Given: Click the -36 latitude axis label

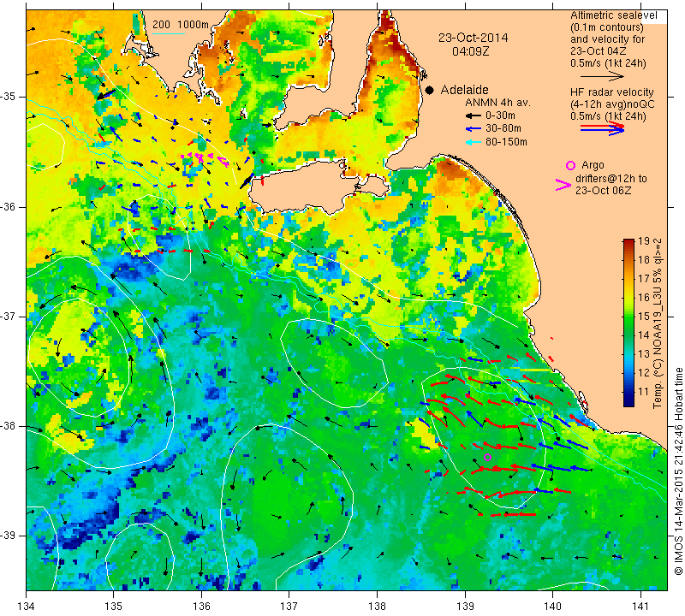Looking at the screenshot, I should coord(9,206).
